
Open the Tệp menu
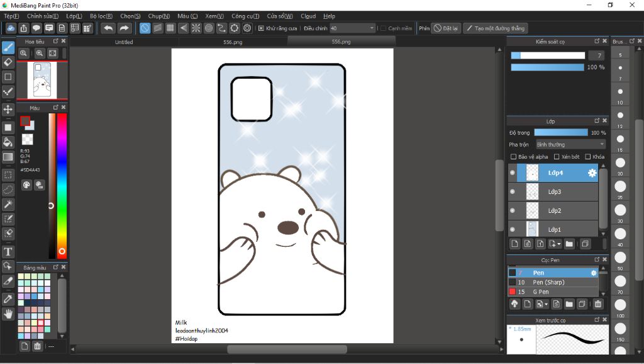11,16
